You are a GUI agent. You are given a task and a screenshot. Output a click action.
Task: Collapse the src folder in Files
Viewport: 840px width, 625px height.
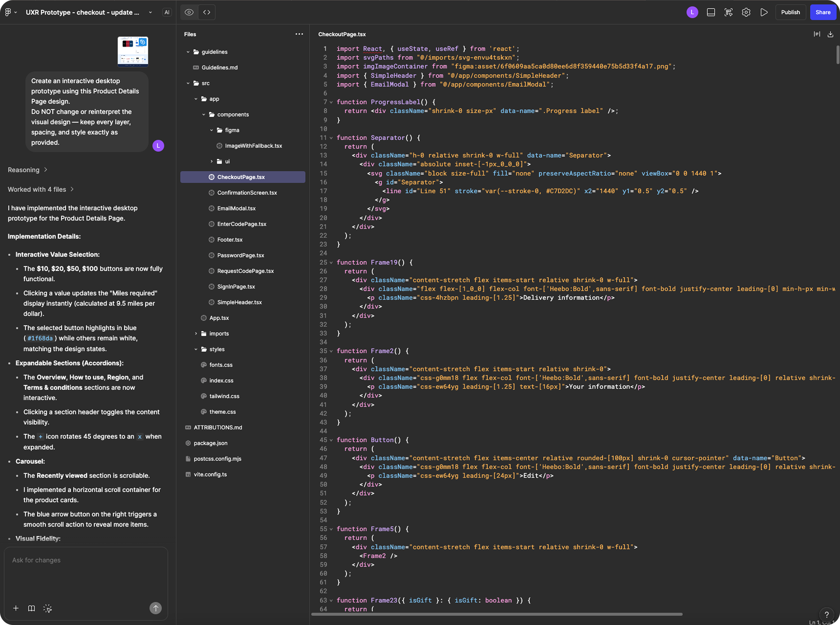188,83
